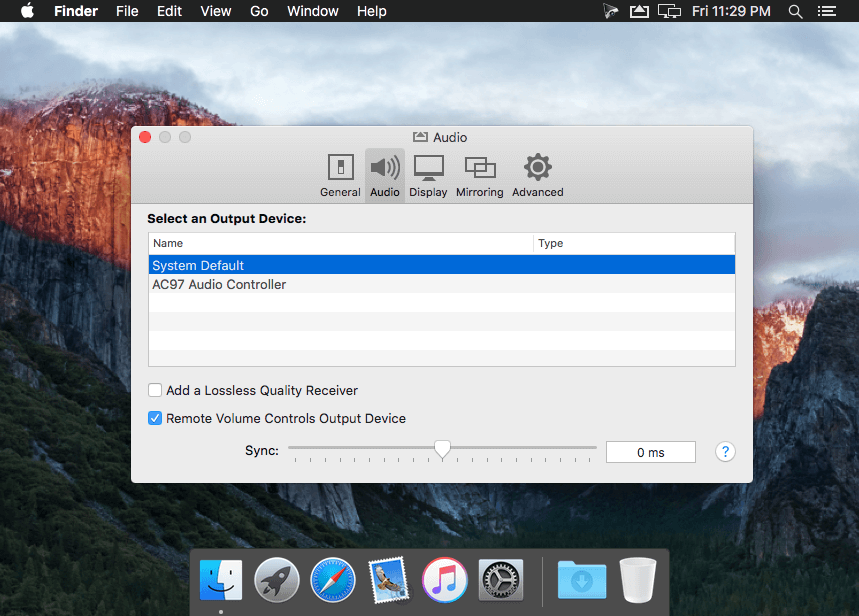Image resolution: width=859 pixels, height=616 pixels.
Task: Select the Audio speaker tab
Action: click(x=385, y=175)
